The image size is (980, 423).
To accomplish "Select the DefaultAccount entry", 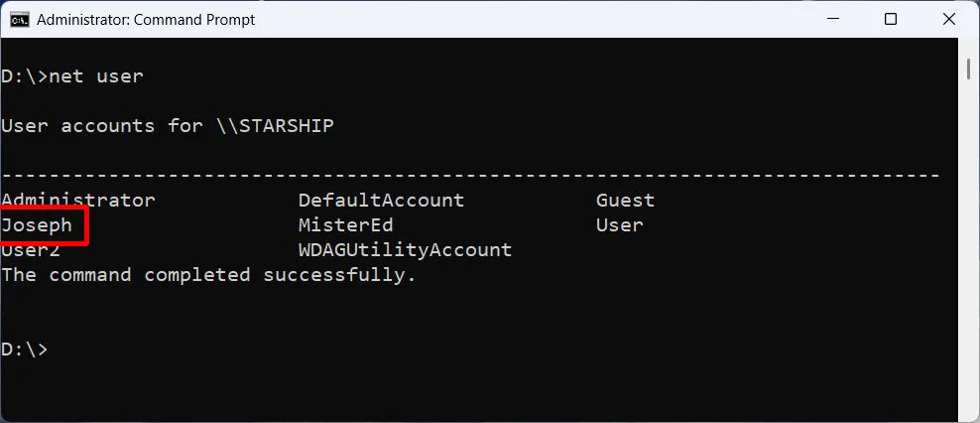I will [381, 201].
